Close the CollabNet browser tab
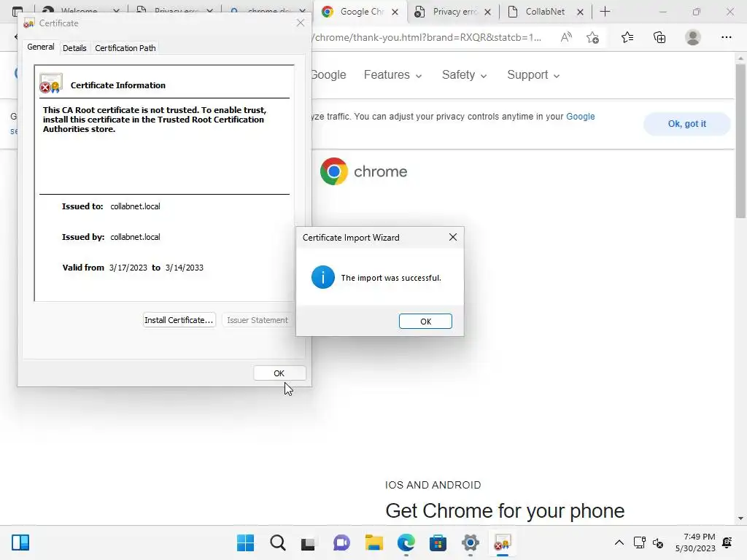The width and height of the screenshot is (747, 560). pyautogui.click(x=580, y=12)
